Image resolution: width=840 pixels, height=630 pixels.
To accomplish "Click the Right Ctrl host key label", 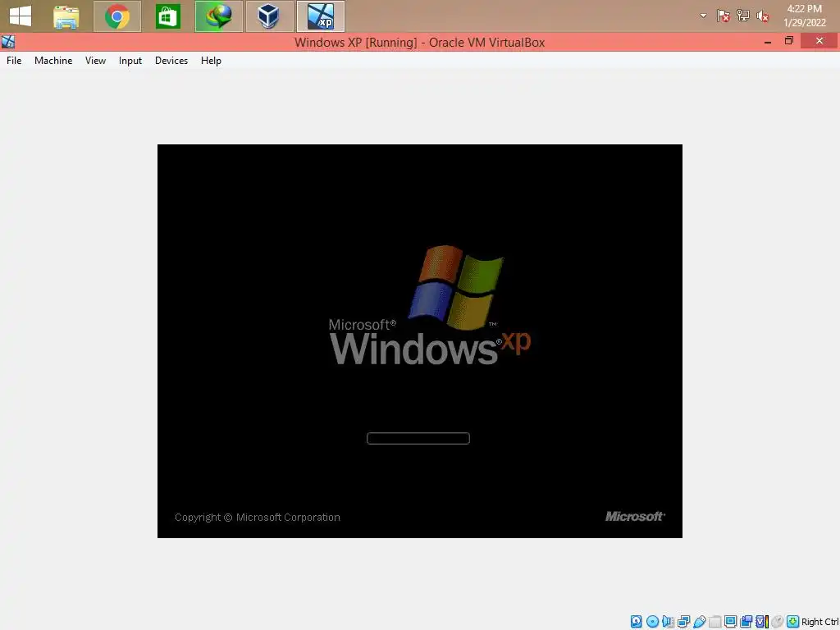I will click(820, 622).
